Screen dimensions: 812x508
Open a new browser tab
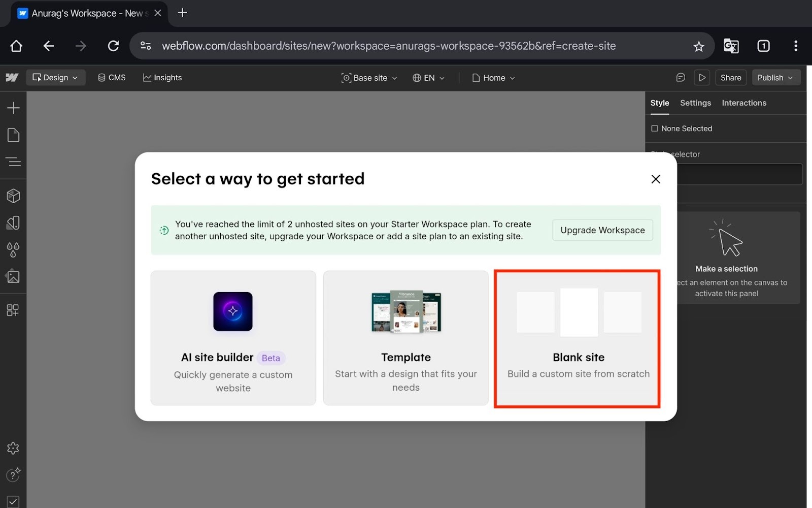183,13
